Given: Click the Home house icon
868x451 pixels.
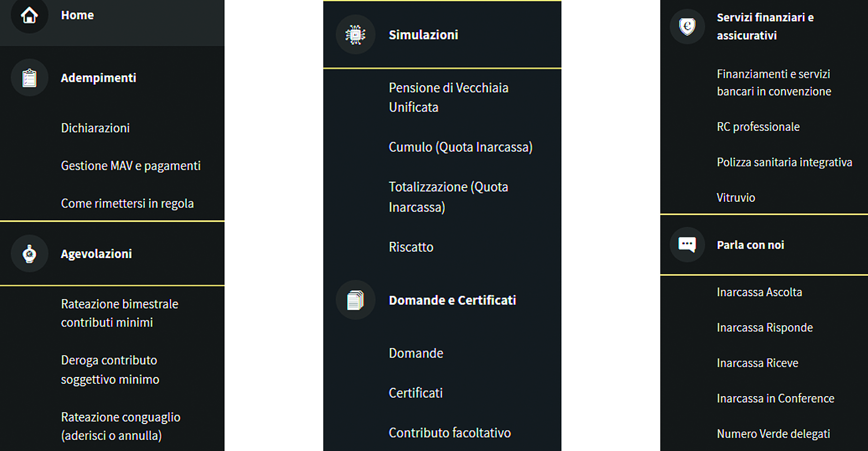Looking at the screenshot, I should [x=29, y=15].
